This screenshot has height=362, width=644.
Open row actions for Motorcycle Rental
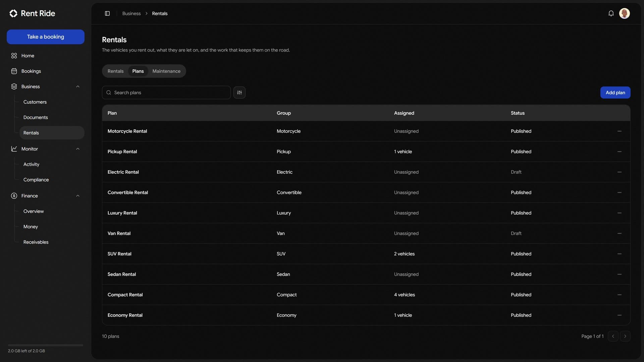pos(620,131)
